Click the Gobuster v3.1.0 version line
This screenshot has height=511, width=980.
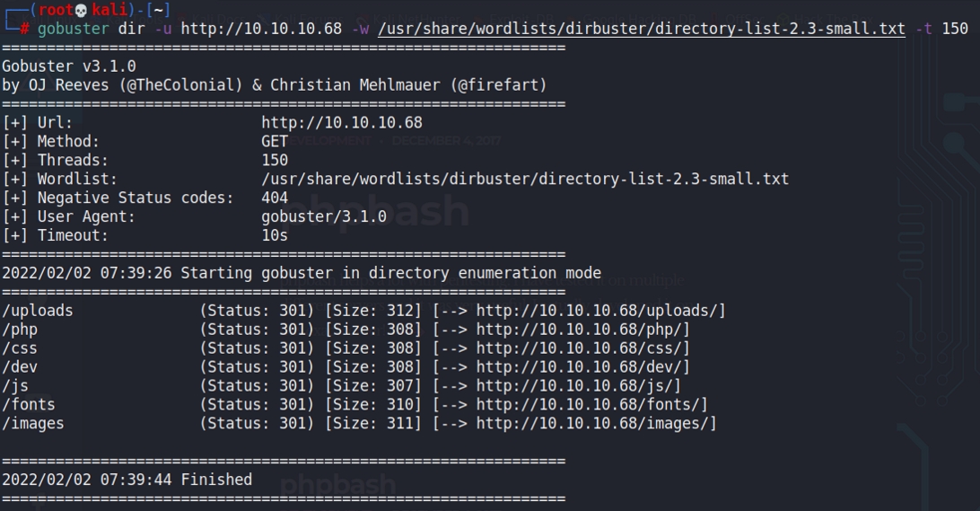tap(69, 66)
